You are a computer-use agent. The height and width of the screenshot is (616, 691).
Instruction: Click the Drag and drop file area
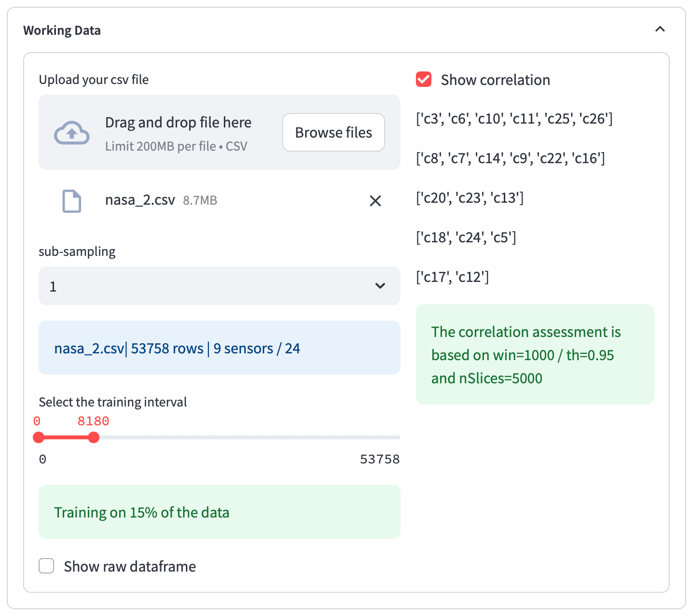(220, 132)
